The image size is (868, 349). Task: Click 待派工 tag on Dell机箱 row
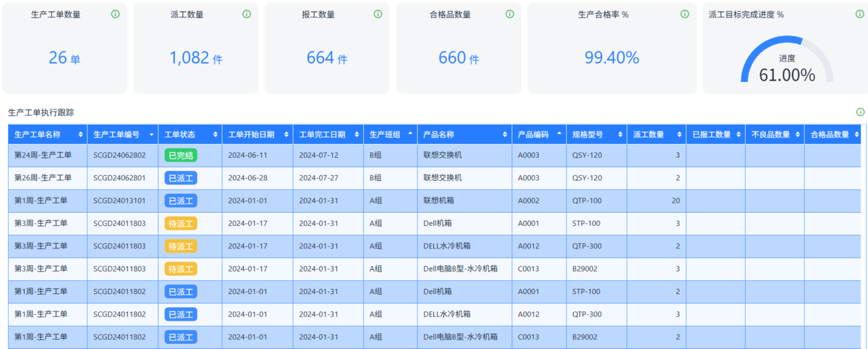pos(181,223)
